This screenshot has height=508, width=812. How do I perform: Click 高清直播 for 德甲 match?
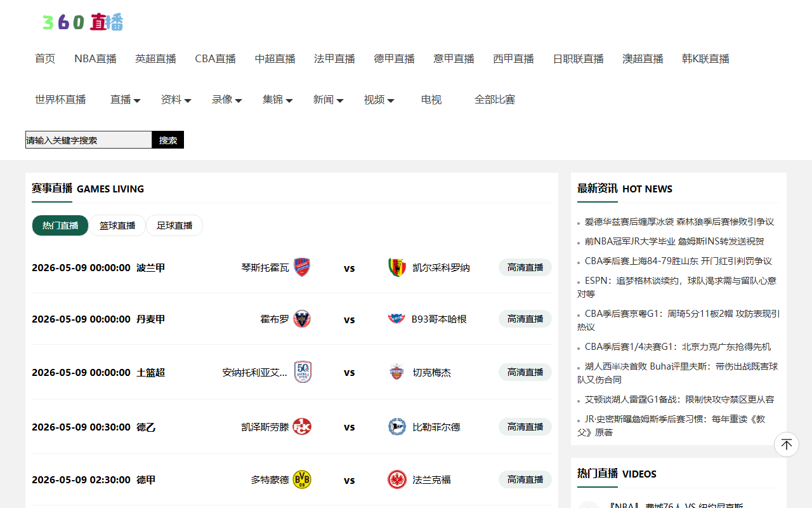[x=525, y=479]
